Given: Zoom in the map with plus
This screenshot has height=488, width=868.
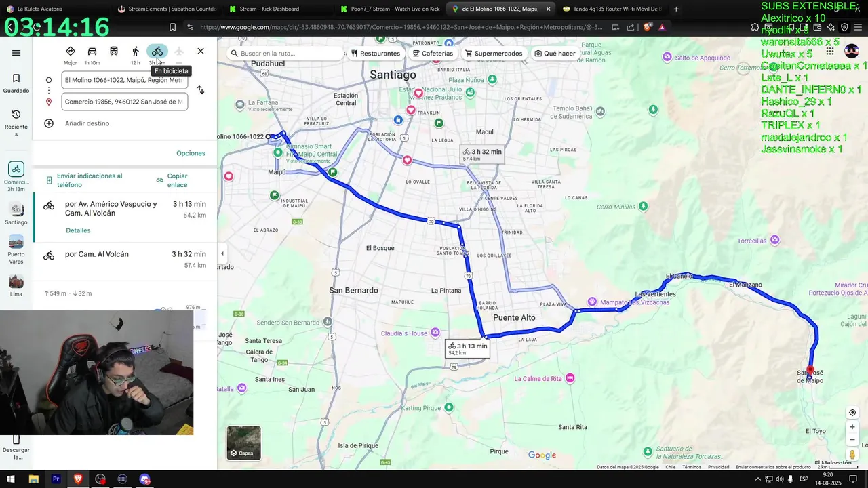Looking at the screenshot, I should click(852, 427).
